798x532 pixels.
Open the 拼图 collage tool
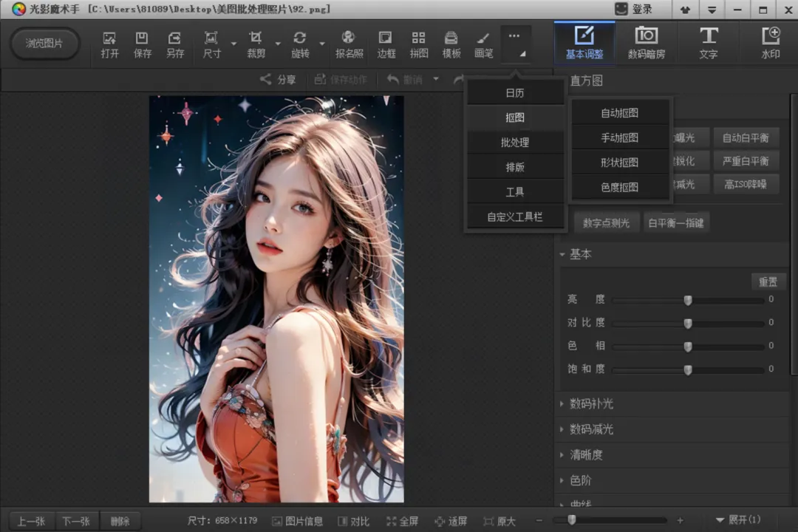418,44
